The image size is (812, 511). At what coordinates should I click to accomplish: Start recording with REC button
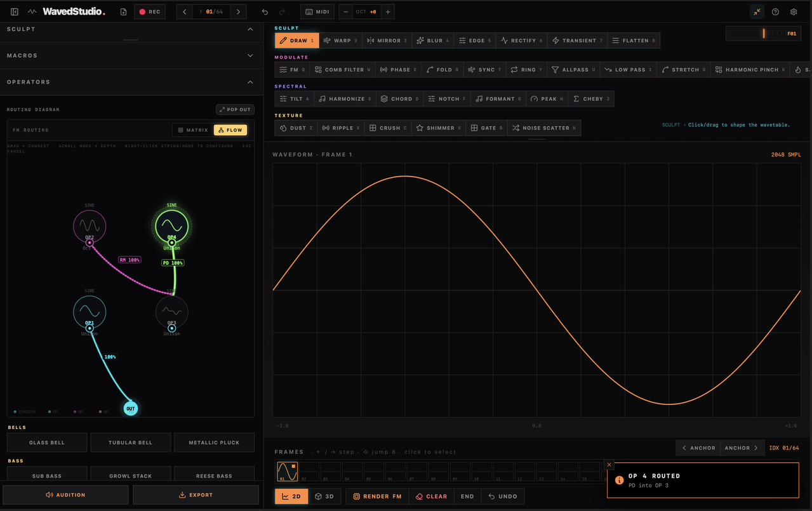[x=150, y=11]
